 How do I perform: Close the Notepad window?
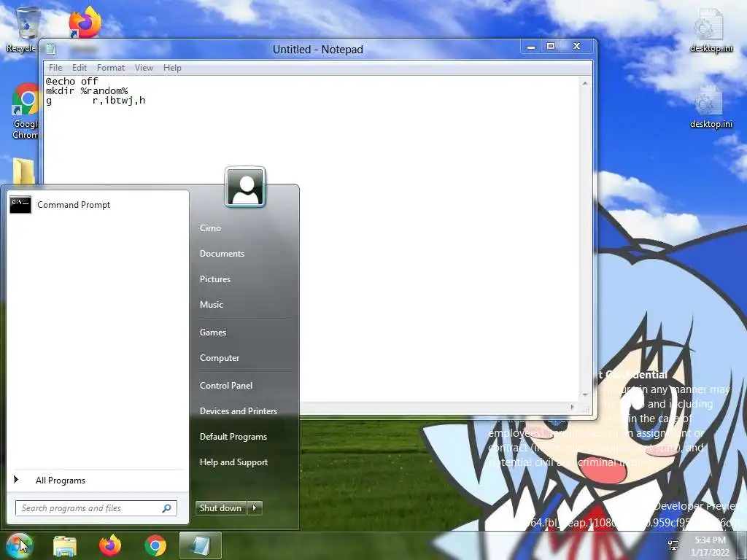[x=576, y=46]
